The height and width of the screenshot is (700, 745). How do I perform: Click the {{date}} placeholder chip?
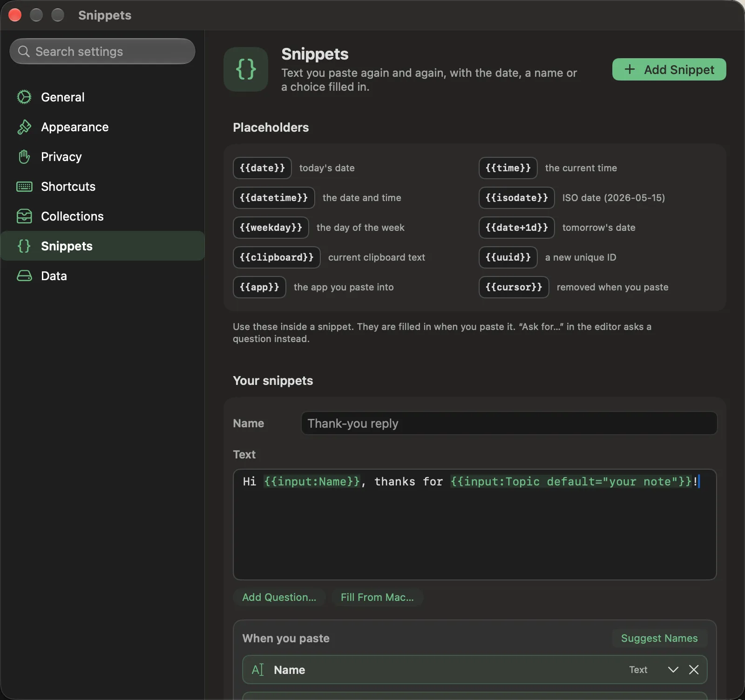[x=262, y=168]
